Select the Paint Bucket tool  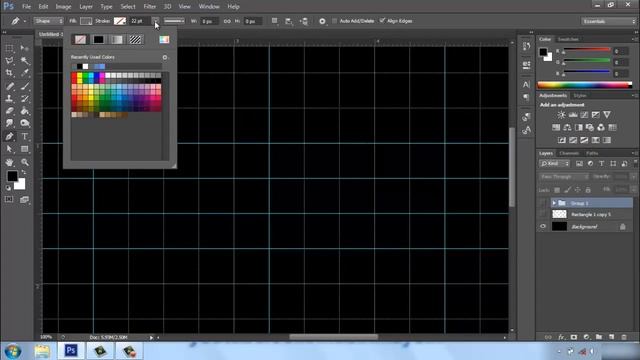pos(24,111)
